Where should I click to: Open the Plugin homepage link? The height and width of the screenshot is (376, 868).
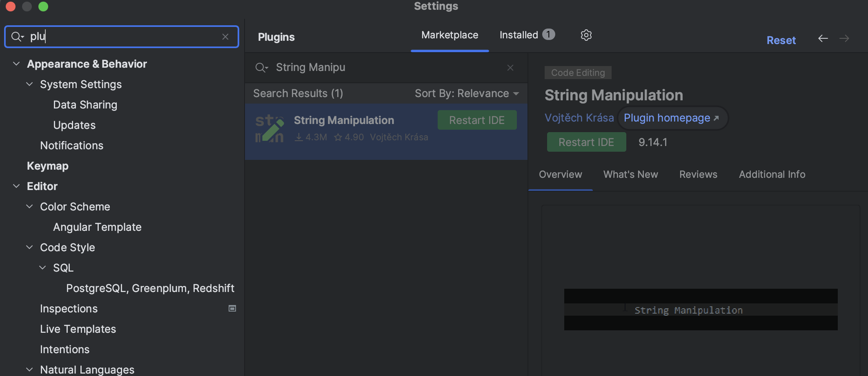(x=671, y=118)
